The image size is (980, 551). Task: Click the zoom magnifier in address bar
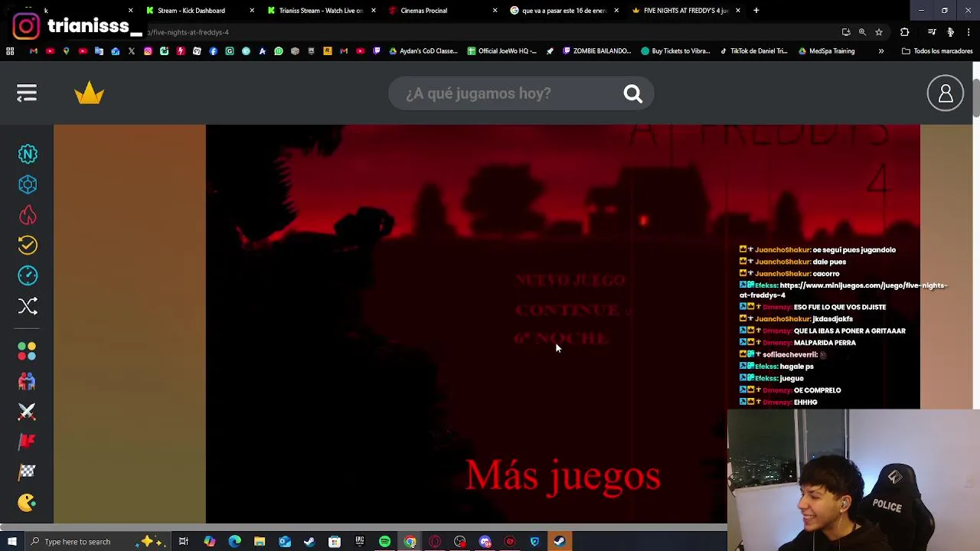[x=862, y=32]
